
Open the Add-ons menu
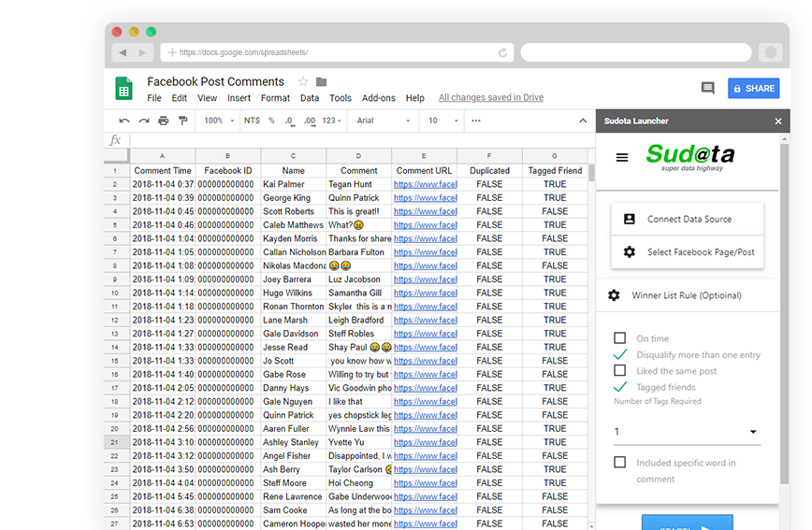coord(379,98)
